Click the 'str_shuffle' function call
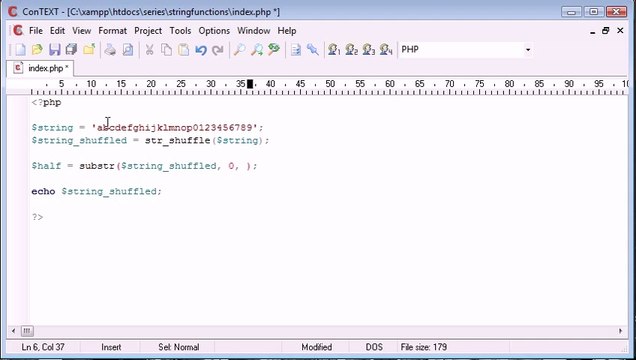The image size is (636, 360). tap(177, 140)
